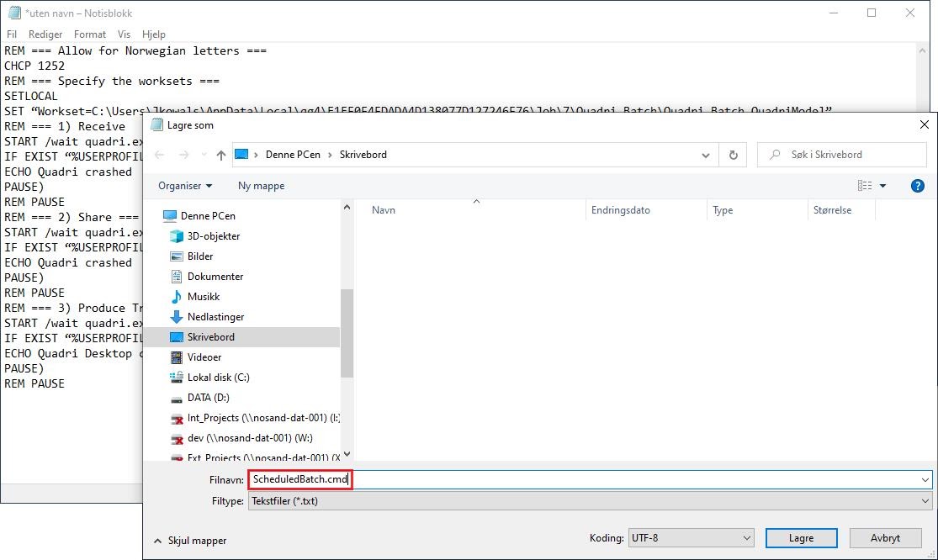
Task: Sort by the Navn column header
Action: coord(383,210)
